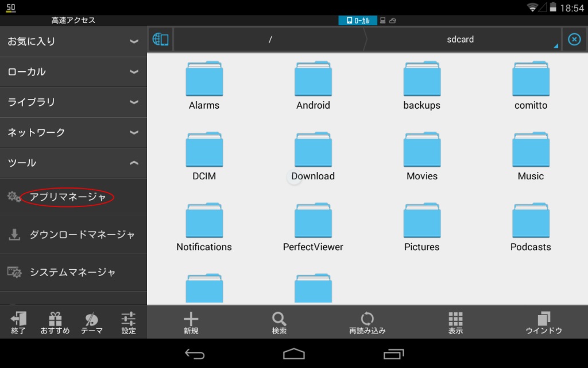This screenshot has height=368, width=588.
Task: Tap the 終了 exit icon
Action: 18,323
